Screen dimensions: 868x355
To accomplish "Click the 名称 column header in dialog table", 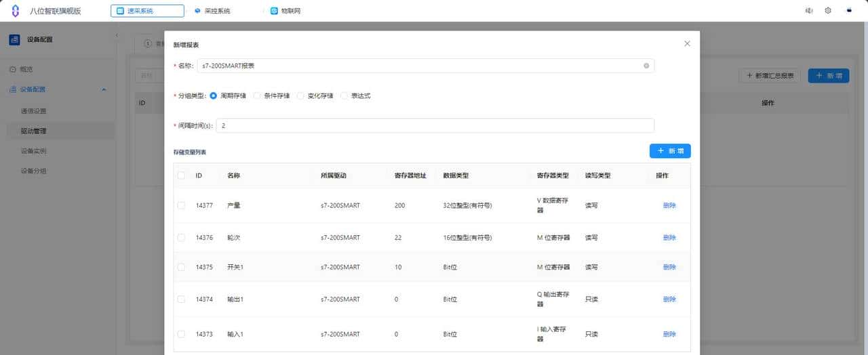I will pyautogui.click(x=234, y=175).
